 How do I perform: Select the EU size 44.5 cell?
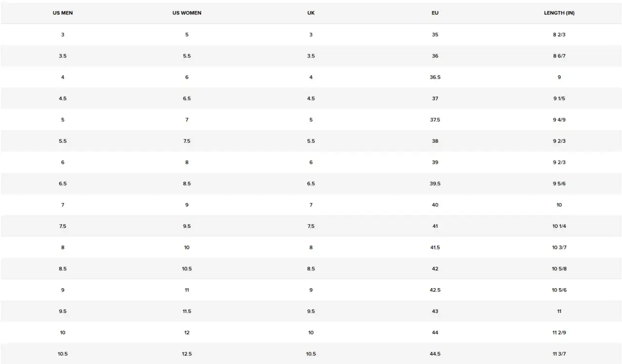435,354
